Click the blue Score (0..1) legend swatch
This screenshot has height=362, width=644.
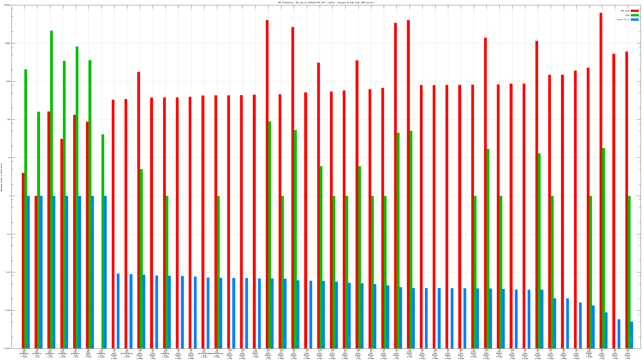[x=635, y=19]
